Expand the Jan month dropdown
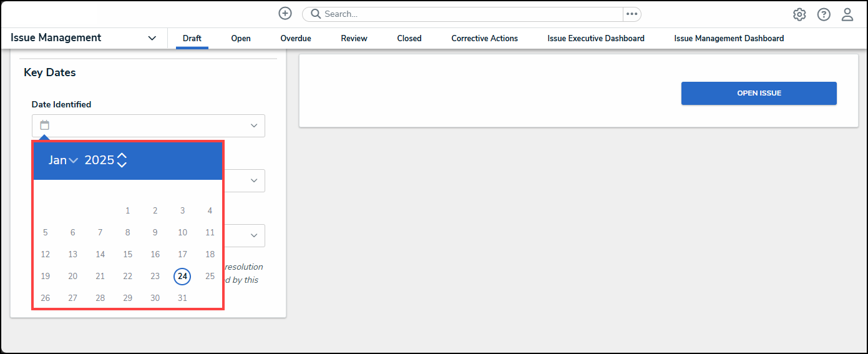Viewport: 868px width, 354px height. [63, 160]
